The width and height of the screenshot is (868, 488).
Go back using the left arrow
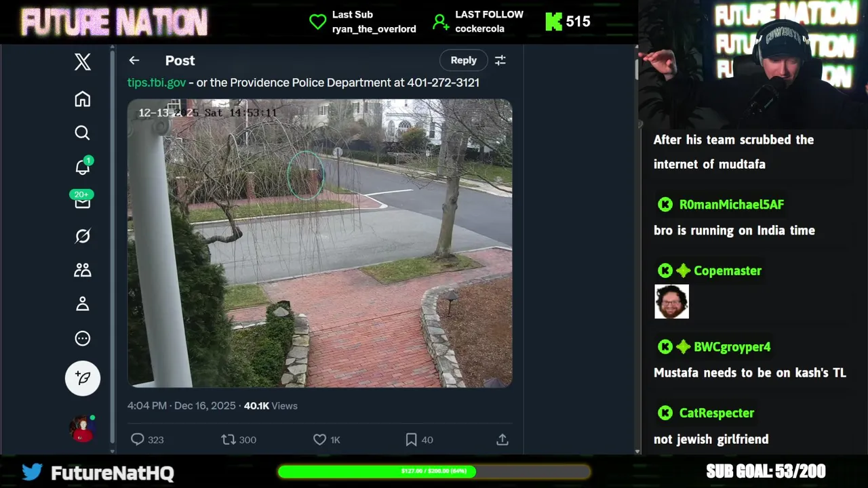[x=134, y=60]
